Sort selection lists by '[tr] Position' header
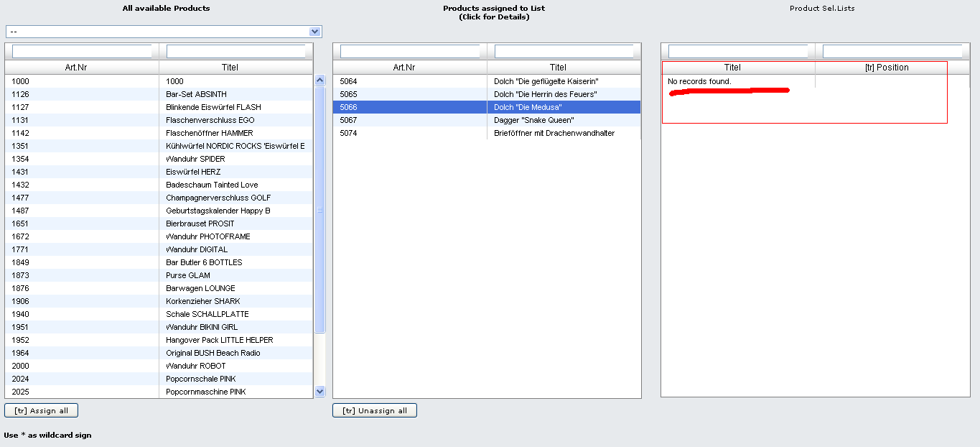The width and height of the screenshot is (980, 447). point(887,68)
